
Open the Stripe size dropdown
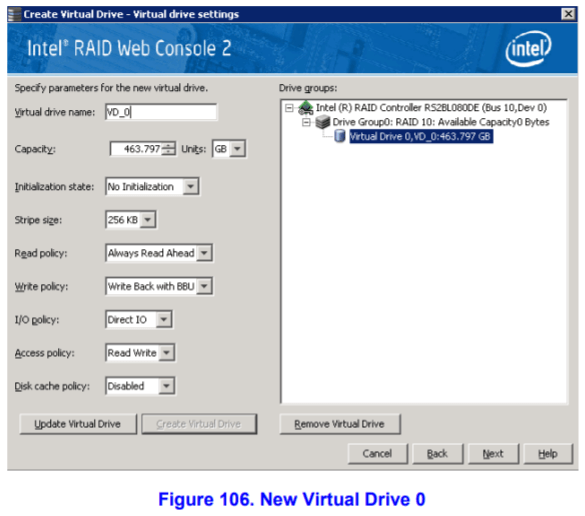coord(148,220)
